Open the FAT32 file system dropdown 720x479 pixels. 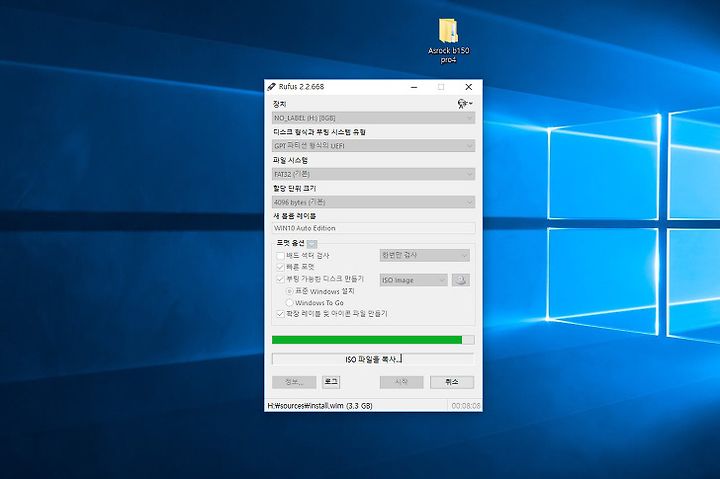(373, 174)
